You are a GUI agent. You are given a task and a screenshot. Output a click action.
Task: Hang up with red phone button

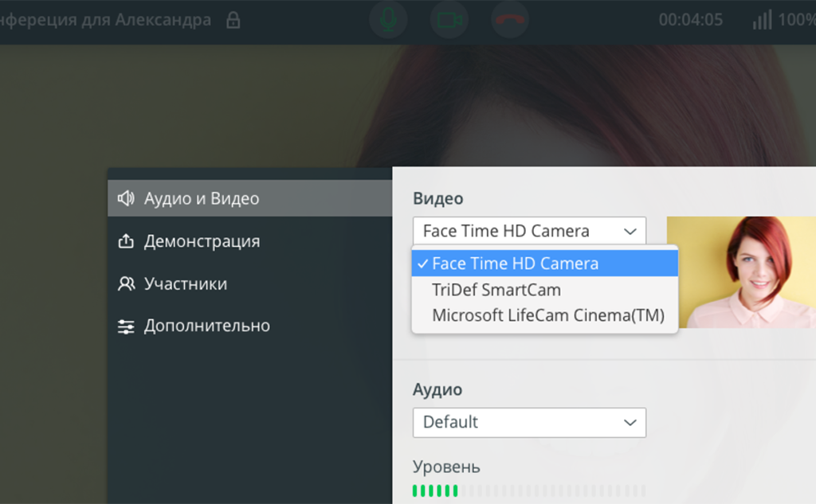point(510,20)
